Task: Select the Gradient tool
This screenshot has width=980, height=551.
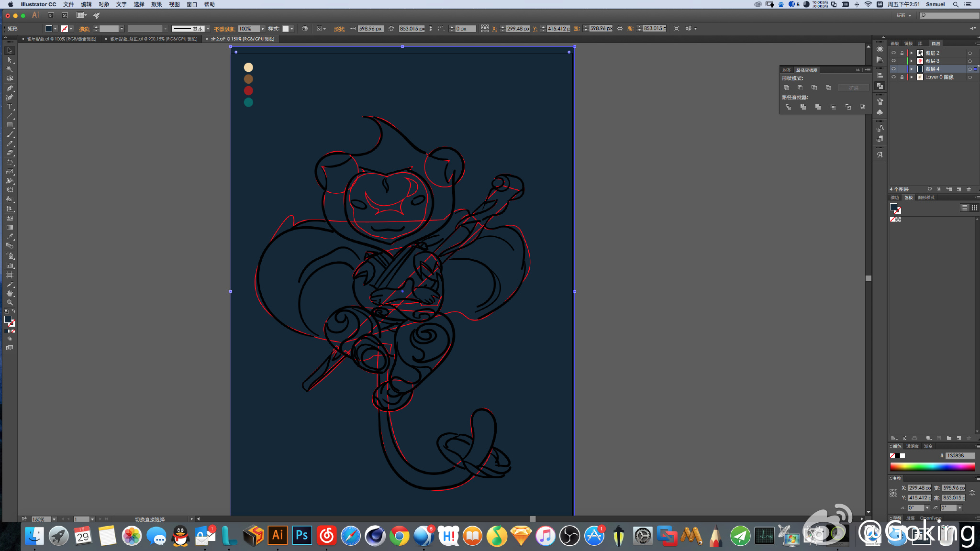Action: pyautogui.click(x=10, y=228)
